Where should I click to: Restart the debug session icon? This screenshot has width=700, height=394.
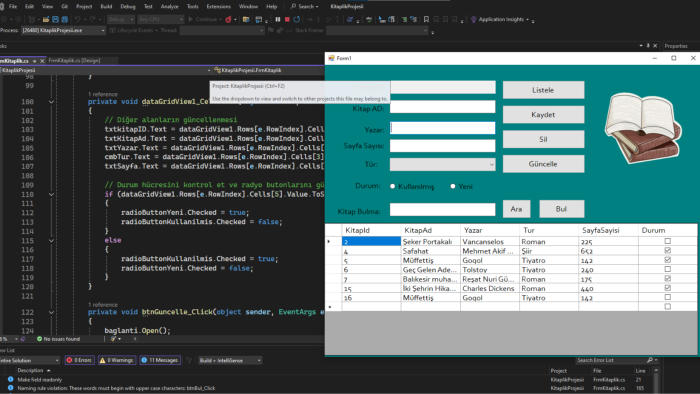(x=296, y=19)
